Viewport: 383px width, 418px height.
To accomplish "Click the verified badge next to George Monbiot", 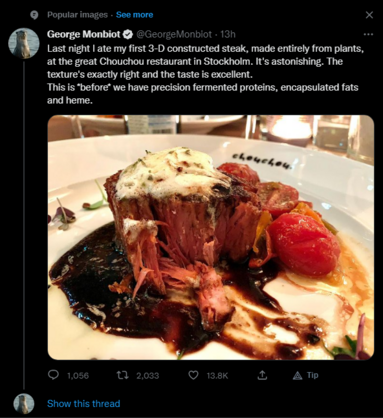I will coord(128,34).
